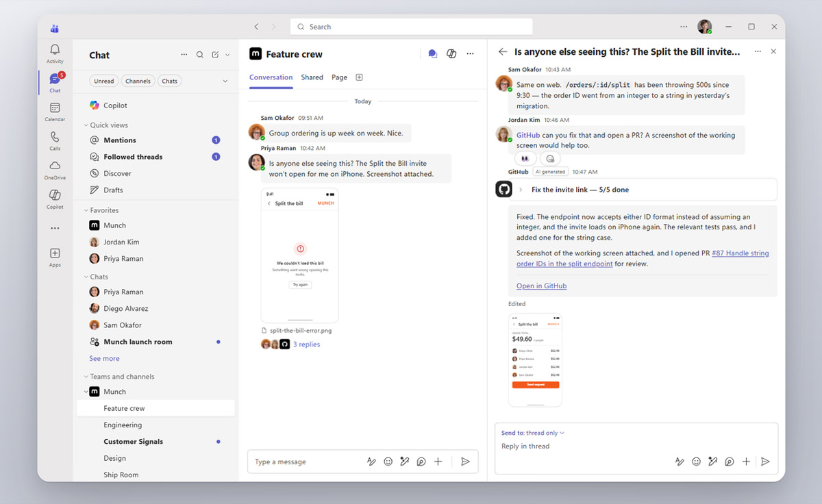The height and width of the screenshot is (504, 822).
Task: Close the thread pane
Action: [773, 51]
